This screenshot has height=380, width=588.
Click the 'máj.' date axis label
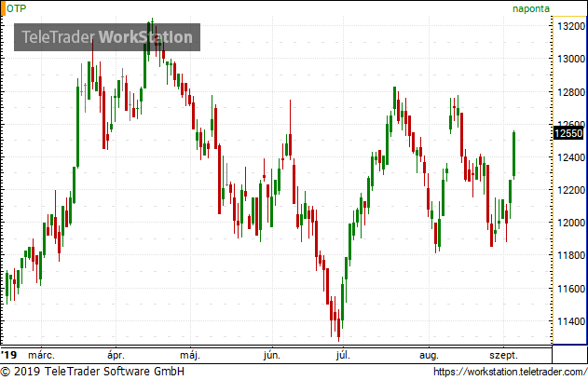coord(190,355)
